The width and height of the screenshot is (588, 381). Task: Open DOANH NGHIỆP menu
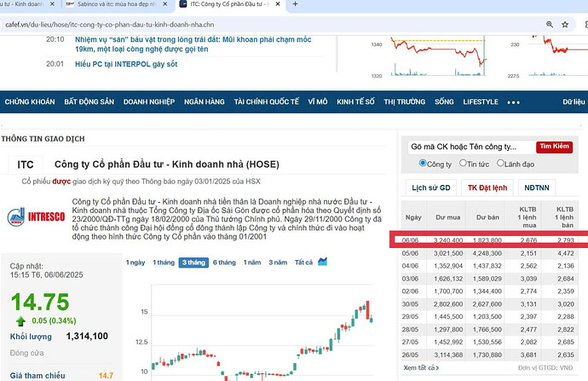[149, 102]
